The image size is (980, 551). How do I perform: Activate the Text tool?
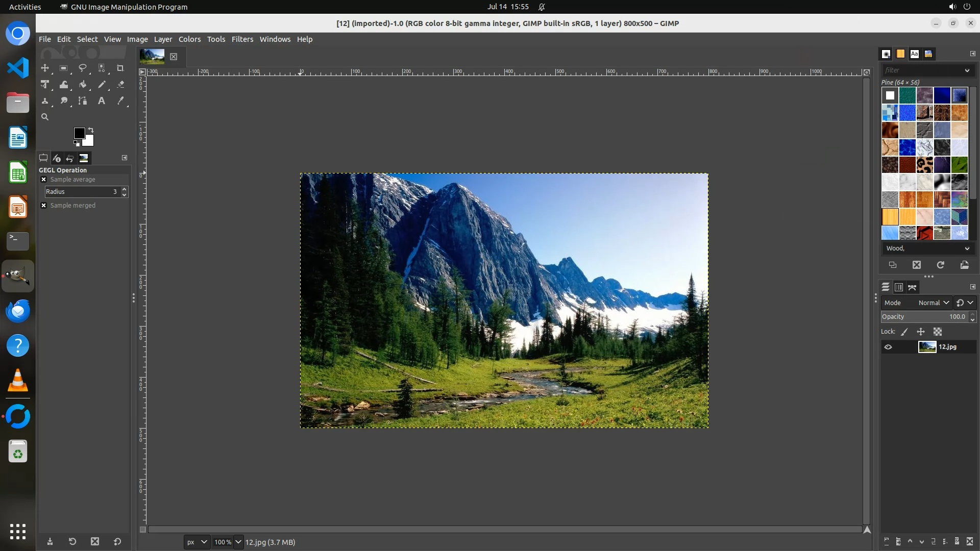(x=102, y=101)
